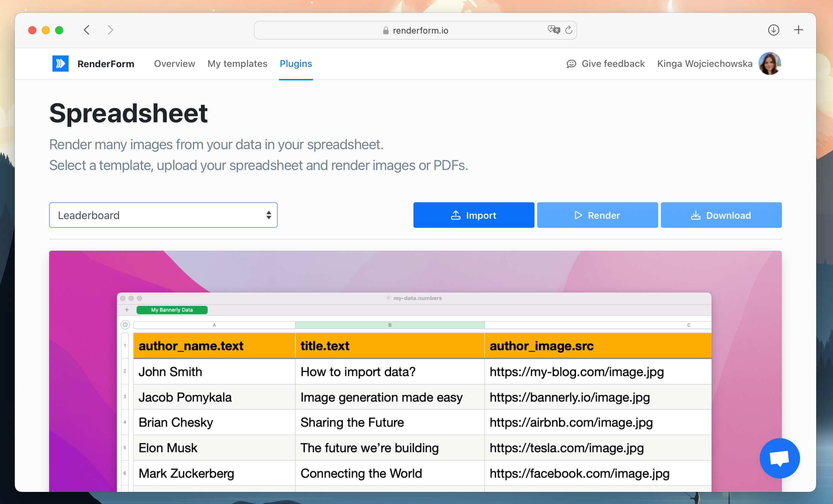Click the Brian Chesky cell
Screen dimensions: 833x504
[x=214, y=422]
